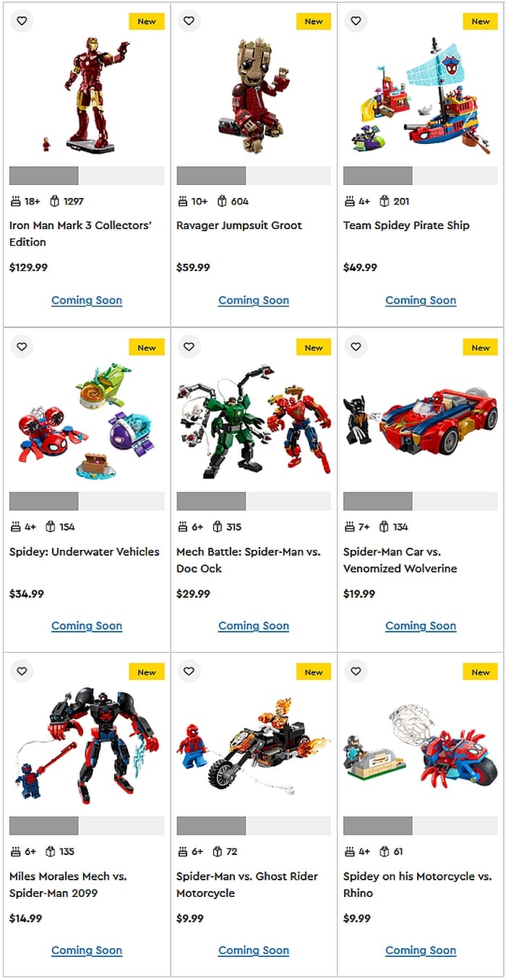Click heart on Ghost Rider Motorcycle set
The height and width of the screenshot is (980, 506).
coord(189,671)
